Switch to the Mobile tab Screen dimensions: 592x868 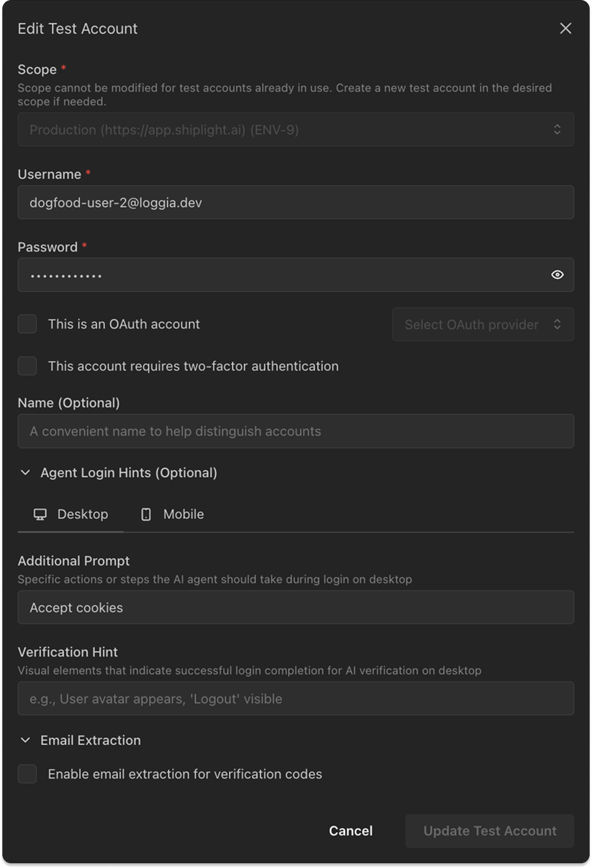(x=172, y=514)
